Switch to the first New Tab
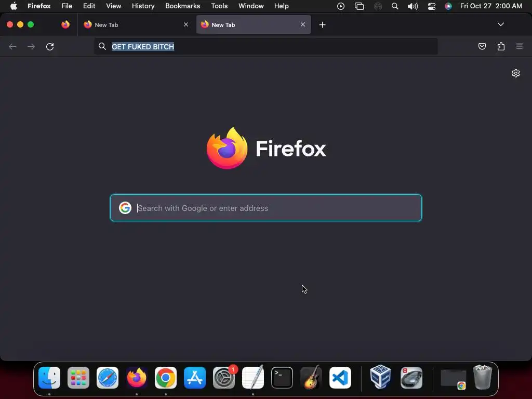This screenshot has width=532, height=399. click(136, 25)
